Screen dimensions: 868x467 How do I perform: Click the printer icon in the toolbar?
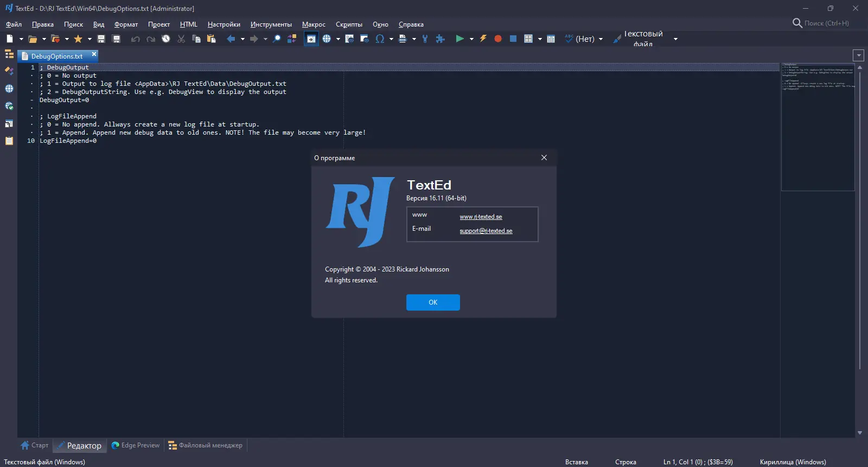click(403, 39)
